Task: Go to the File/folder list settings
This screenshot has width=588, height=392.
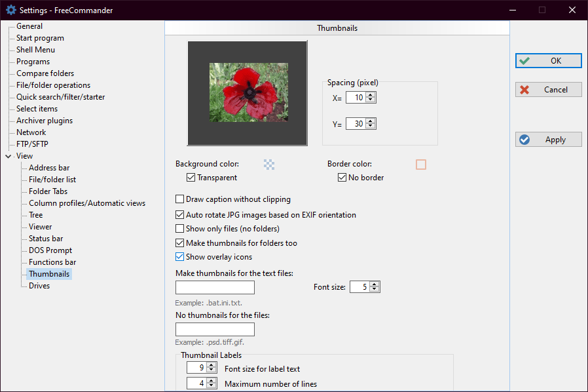Action: click(52, 180)
